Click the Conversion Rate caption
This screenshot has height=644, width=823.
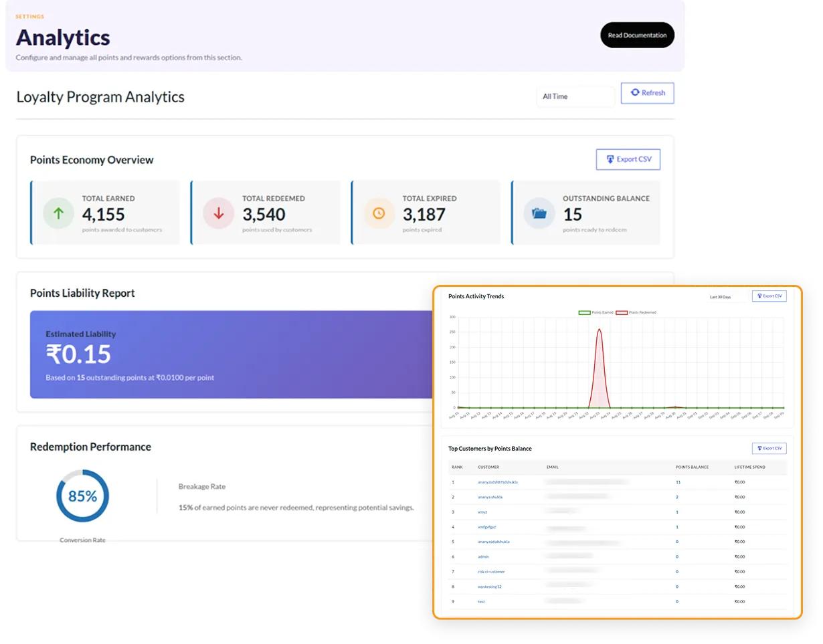[x=82, y=540]
